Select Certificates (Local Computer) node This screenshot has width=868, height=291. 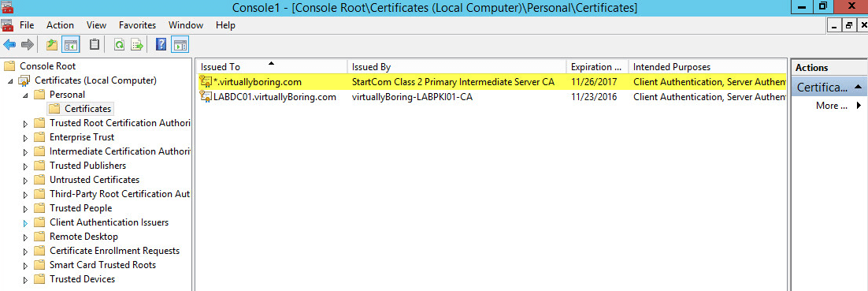click(x=96, y=80)
